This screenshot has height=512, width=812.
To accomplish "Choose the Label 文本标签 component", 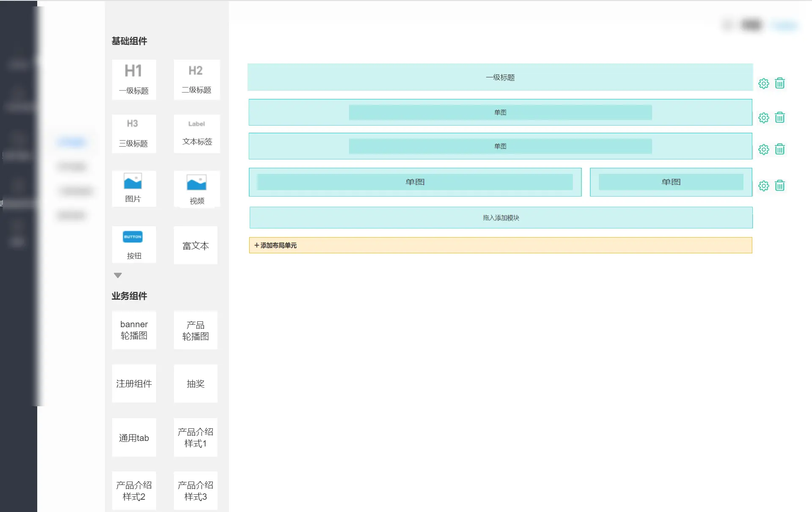I will click(x=196, y=134).
